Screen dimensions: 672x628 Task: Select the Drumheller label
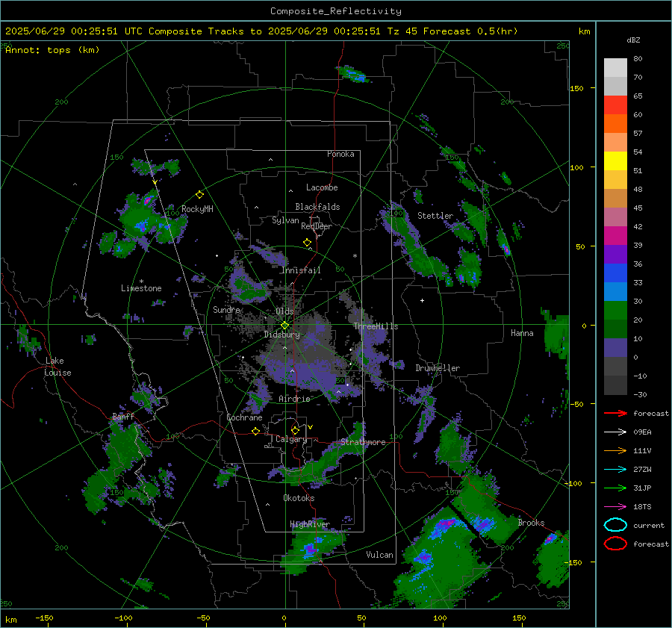click(438, 368)
